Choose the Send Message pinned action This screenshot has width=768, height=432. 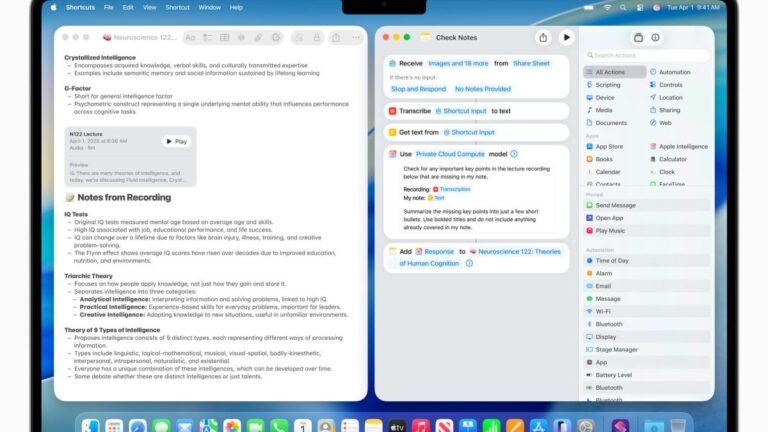[616, 205]
